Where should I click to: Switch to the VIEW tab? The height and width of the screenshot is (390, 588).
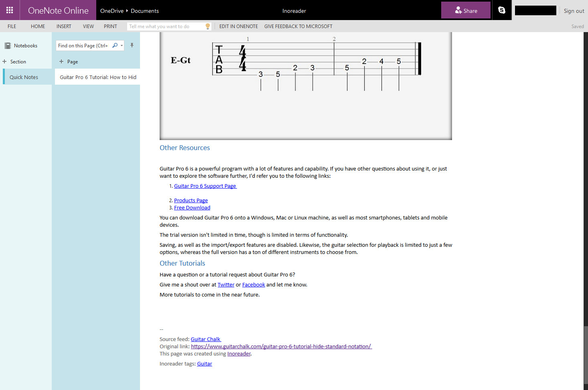[x=88, y=26]
